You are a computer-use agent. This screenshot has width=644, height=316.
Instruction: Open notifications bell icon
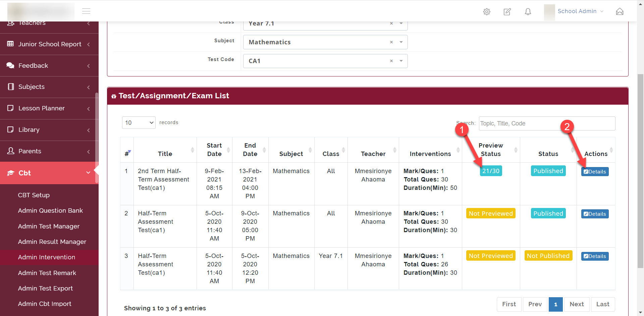528,12
